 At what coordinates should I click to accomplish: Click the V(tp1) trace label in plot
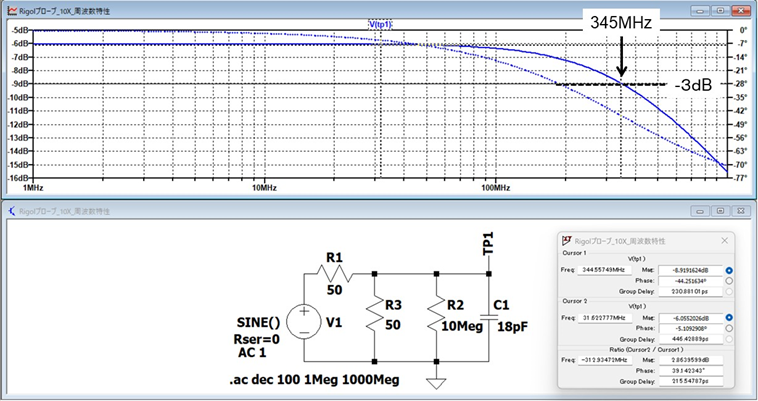click(x=381, y=23)
